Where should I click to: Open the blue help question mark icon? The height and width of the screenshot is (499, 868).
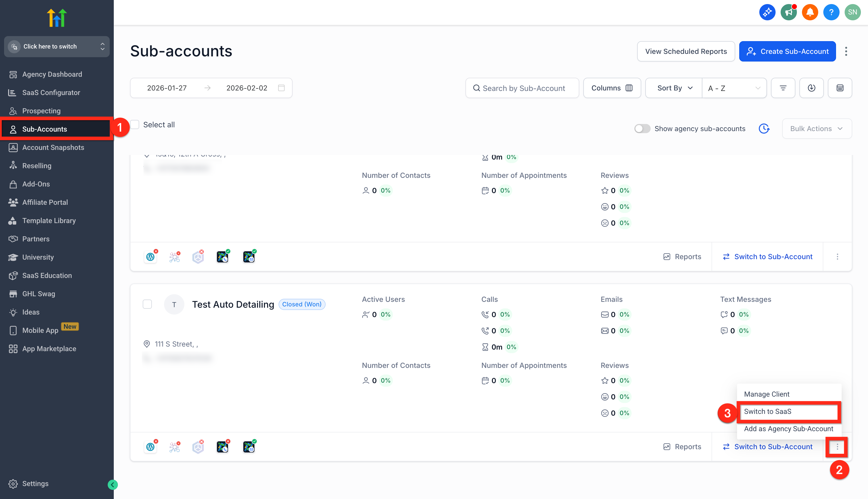pyautogui.click(x=831, y=12)
